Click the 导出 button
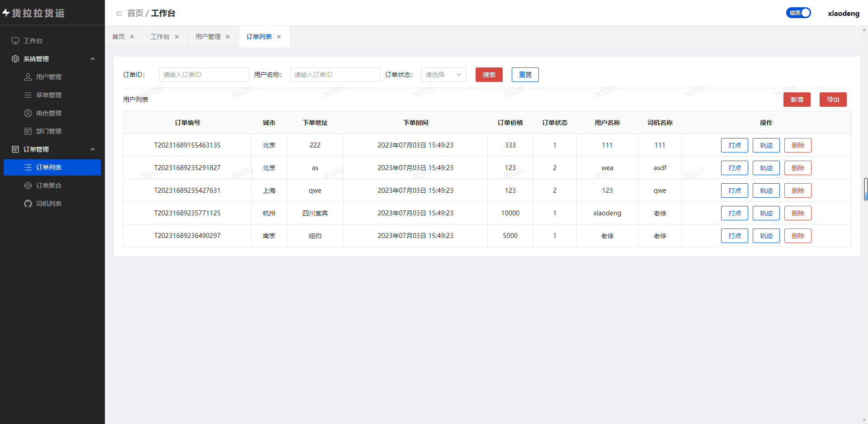Image resolution: width=868 pixels, height=424 pixels. [833, 100]
